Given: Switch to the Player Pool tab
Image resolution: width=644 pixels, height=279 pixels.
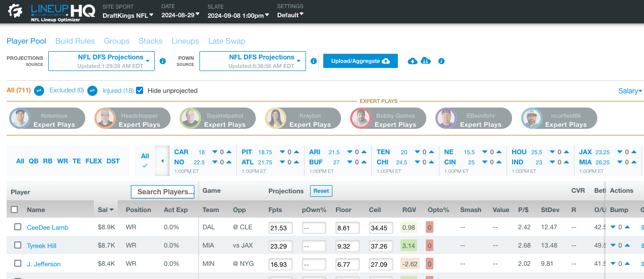Looking at the screenshot, I should [x=26, y=41].
